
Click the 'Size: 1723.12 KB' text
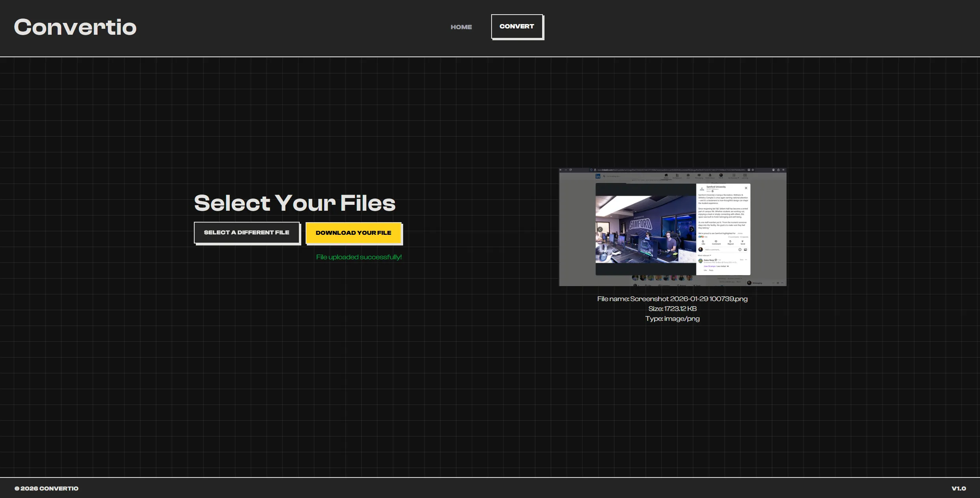click(x=672, y=309)
